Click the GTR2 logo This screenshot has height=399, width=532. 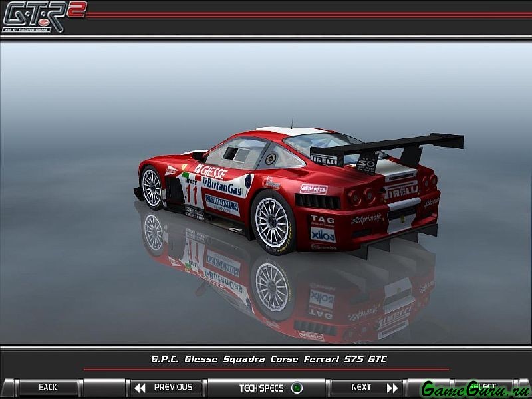point(44,17)
